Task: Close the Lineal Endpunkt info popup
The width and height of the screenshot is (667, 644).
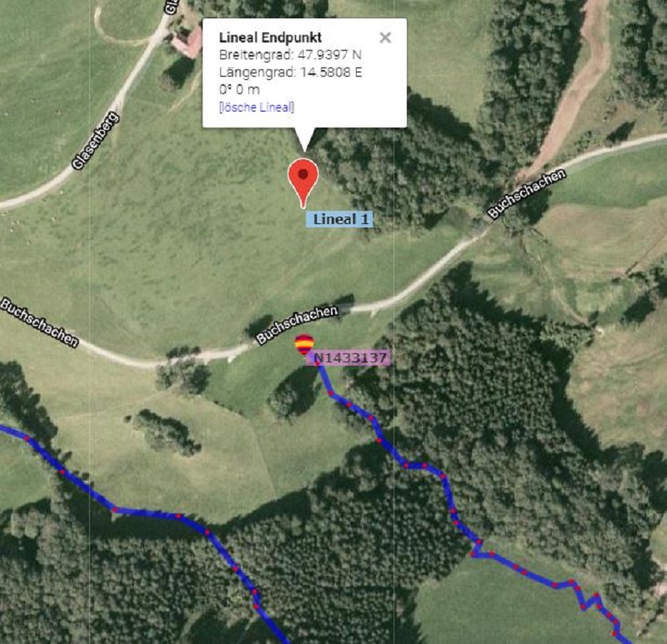Action: 385,37
